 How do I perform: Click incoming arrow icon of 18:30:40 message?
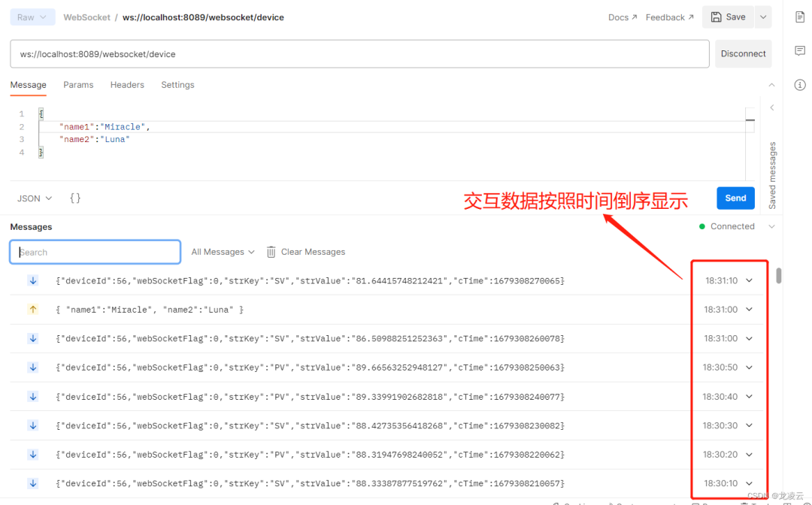tap(33, 396)
